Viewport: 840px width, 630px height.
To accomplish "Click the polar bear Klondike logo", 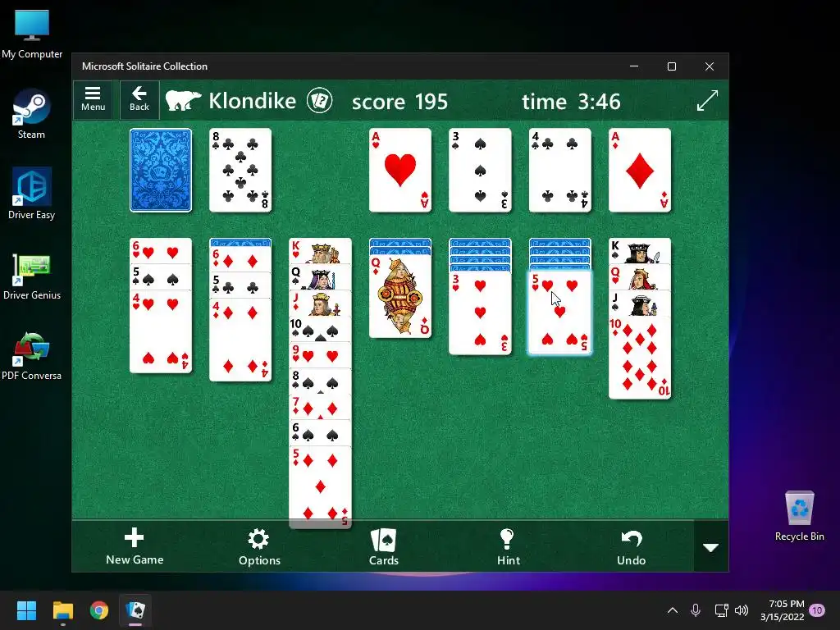I will point(183,100).
